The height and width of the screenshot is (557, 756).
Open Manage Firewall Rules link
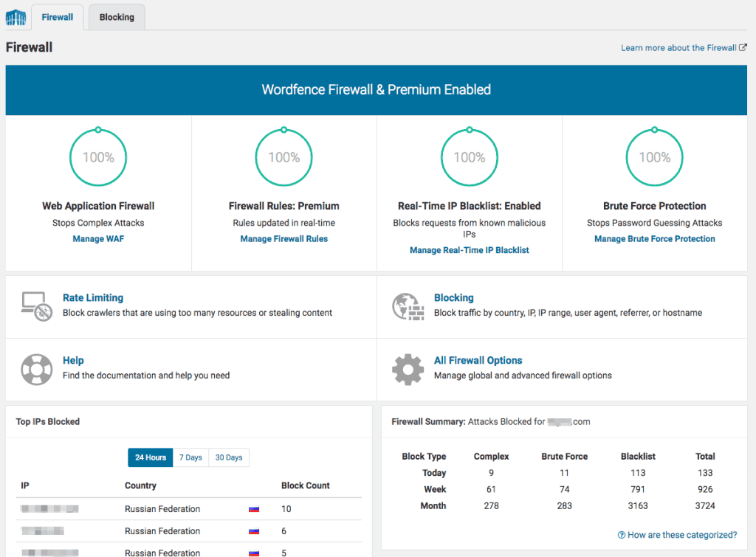tap(284, 238)
